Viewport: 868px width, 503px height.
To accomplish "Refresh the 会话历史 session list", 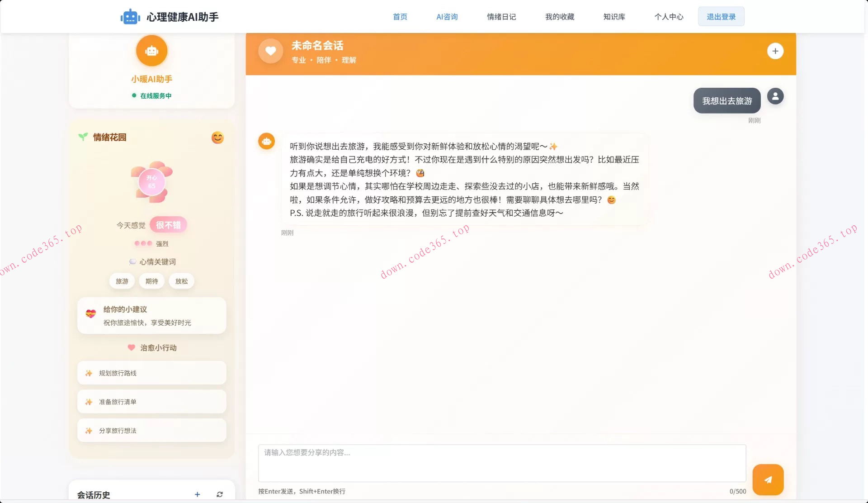I will tap(220, 494).
